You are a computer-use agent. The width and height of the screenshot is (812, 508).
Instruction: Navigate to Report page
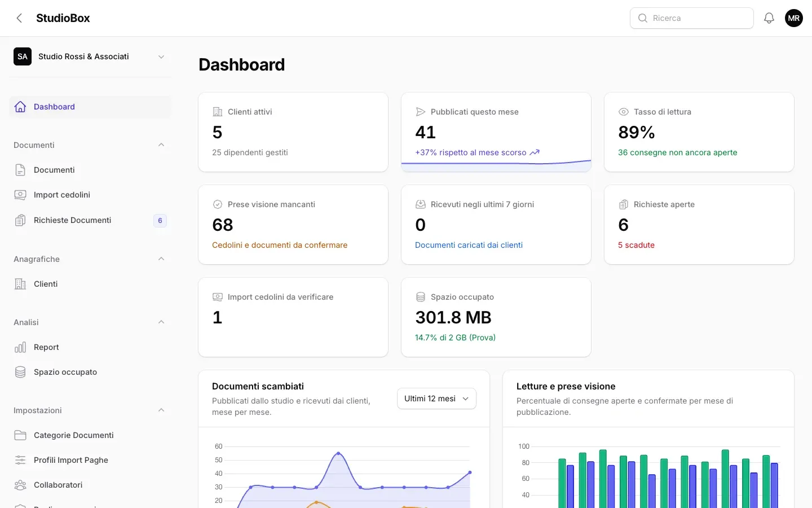pos(90,347)
